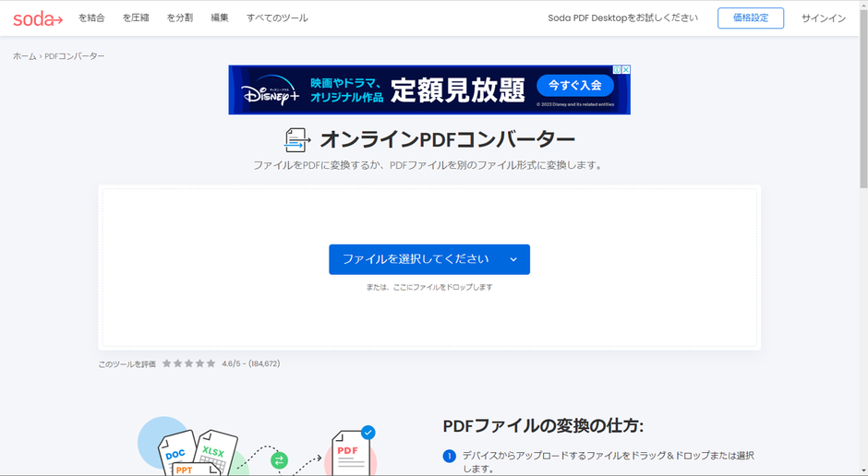Click 今すぐ入会 in the Disney+ ad

click(x=575, y=85)
